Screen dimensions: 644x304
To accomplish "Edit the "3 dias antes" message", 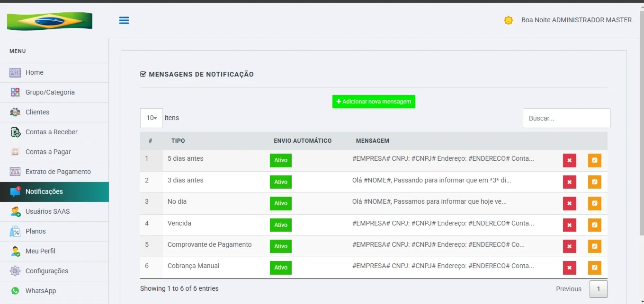I will [x=595, y=182].
